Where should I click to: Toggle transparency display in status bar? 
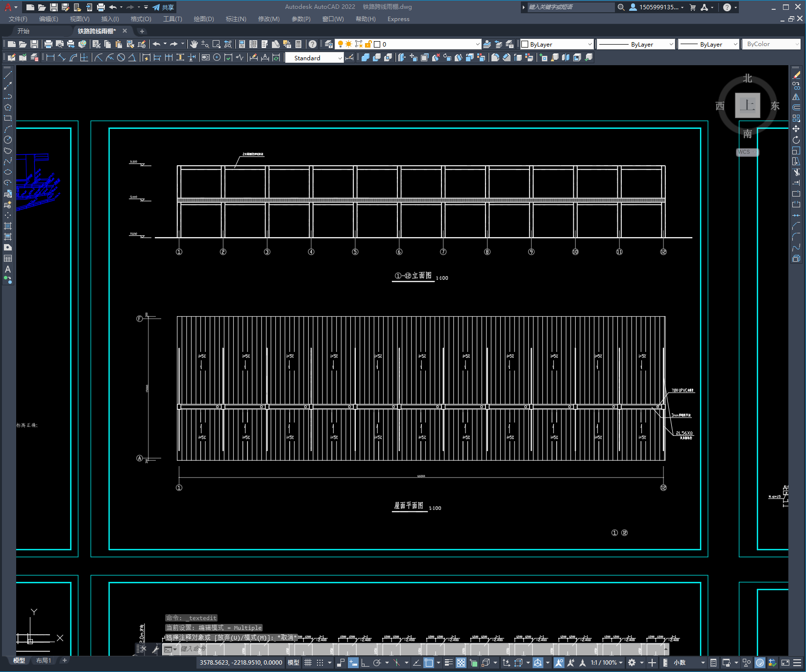click(461, 663)
